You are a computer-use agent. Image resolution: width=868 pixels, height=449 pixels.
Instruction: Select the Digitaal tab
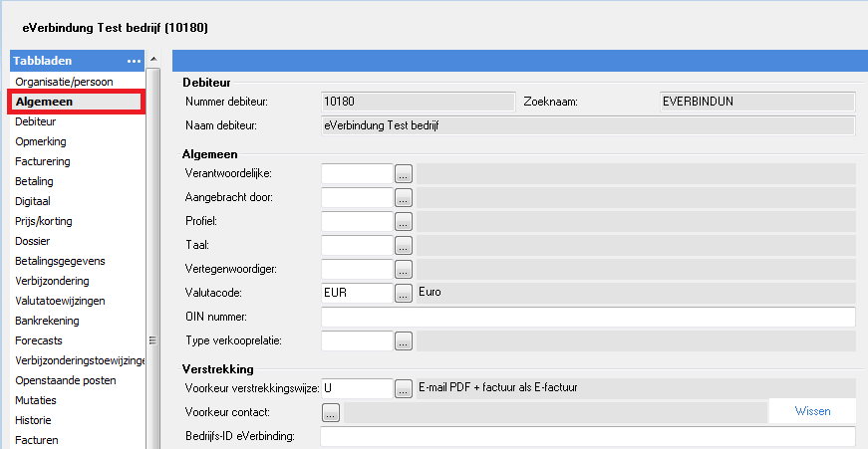(33, 201)
